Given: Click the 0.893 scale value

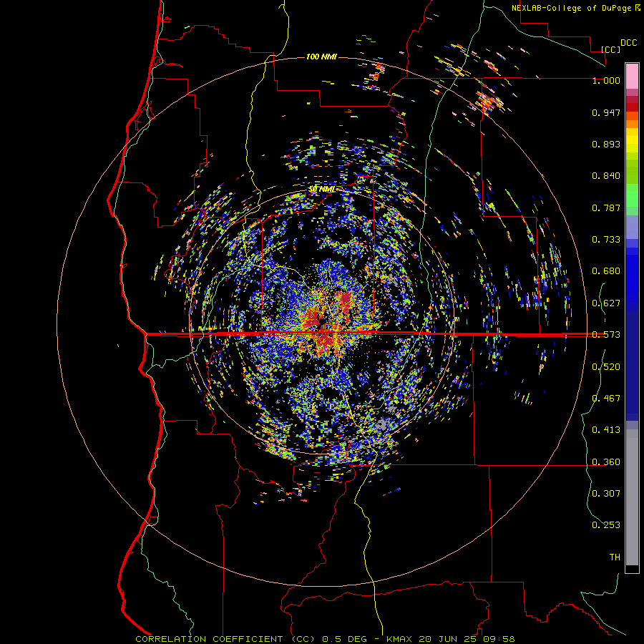Looking at the screenshot, I should point(606,144).
